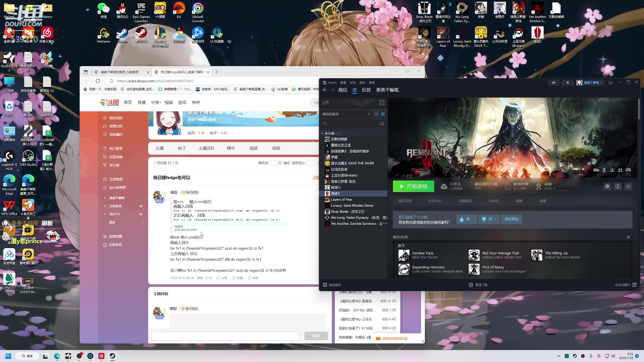The width and height of the screenshot is (644, 362).
Task: Open the Windows Start menu
Action: [8, 356]
